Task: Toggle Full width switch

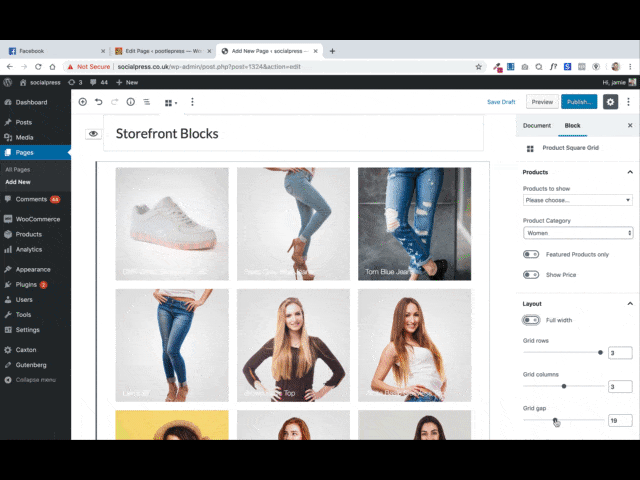Action: coord(531,320)
